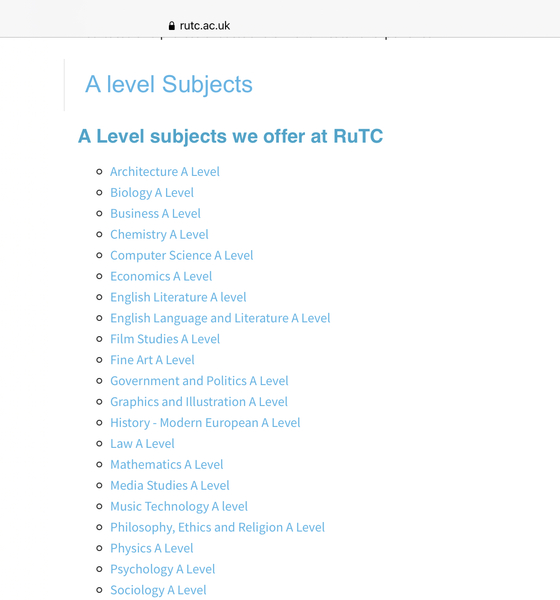Go to Business A Level page
560x600 pixels.
coord(155,214)
